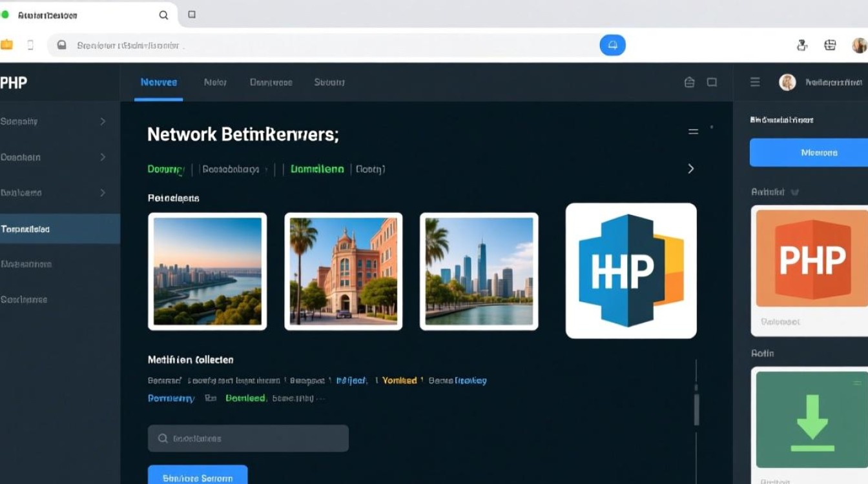This screenshot has width=868, height=484.
Task: Open the browser profile avatar at the top right
Action: [859, 45]
